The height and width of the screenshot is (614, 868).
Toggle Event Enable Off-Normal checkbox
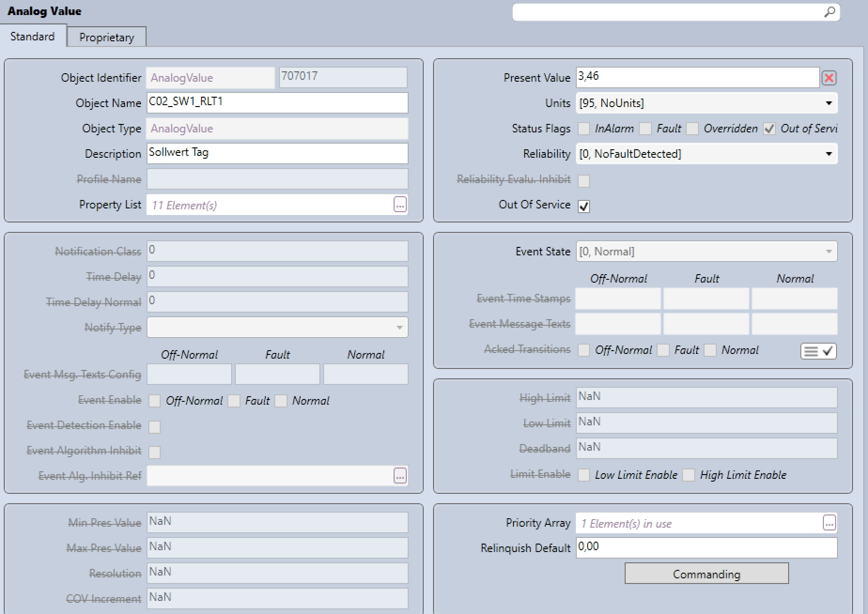pos(155,401)
